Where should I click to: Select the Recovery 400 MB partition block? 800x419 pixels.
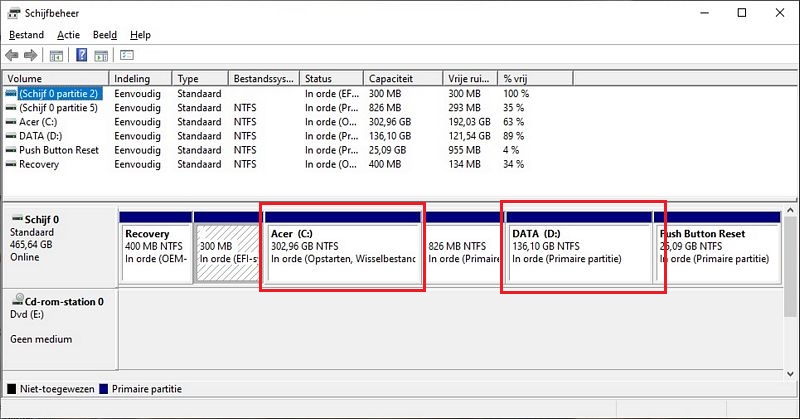click(156, 248)
